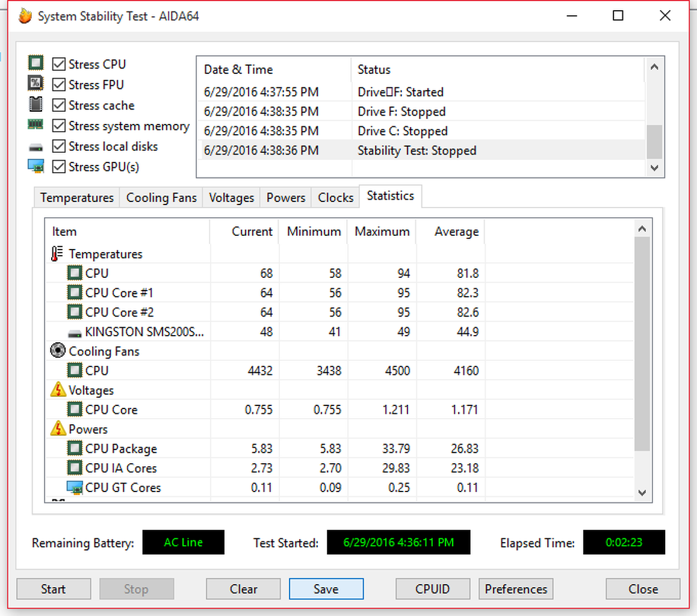
Task: Click the Elapsed Time 0:02:23 display
Action: (624, 542)
